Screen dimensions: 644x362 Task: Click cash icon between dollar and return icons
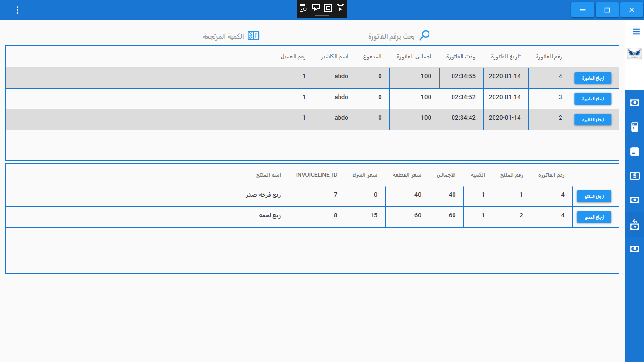[x=635, y=200]
